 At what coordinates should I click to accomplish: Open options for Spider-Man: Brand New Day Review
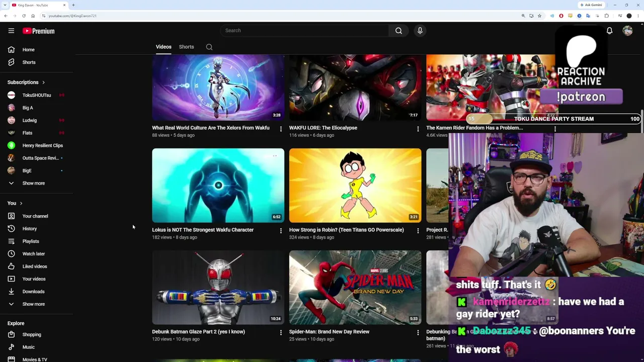point(418,332)
